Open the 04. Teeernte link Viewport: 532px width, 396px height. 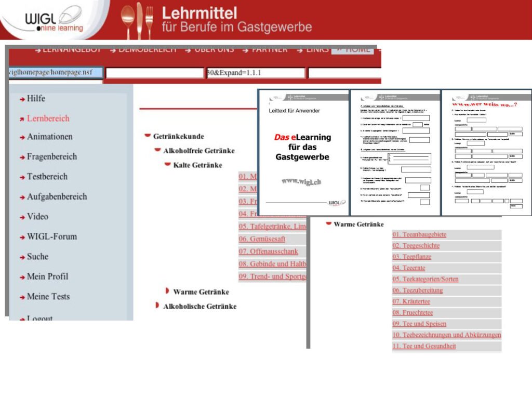[x=409, y=268]
